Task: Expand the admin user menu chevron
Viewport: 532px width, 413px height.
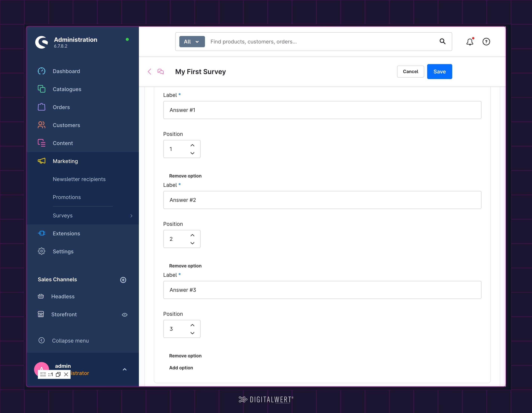Action: 124,370
